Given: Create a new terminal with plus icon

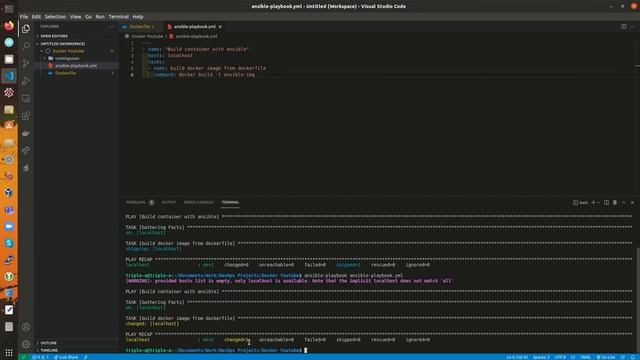Looking at the screenshot, I should 593,202.
